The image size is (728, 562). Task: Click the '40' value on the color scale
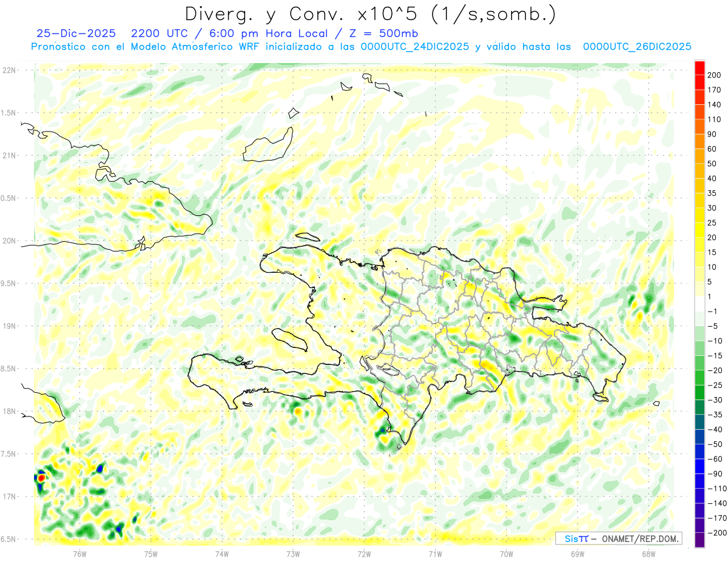coord(713,179)
